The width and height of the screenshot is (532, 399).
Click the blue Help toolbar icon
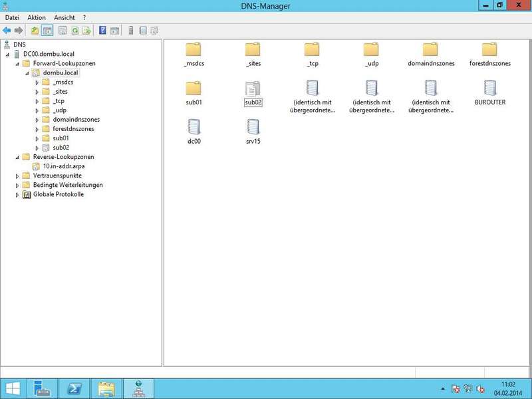[102, 31]
